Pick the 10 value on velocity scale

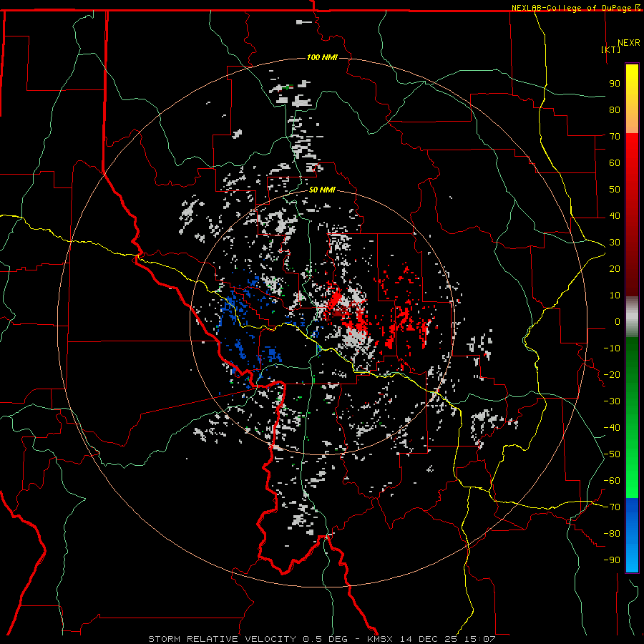615,296
